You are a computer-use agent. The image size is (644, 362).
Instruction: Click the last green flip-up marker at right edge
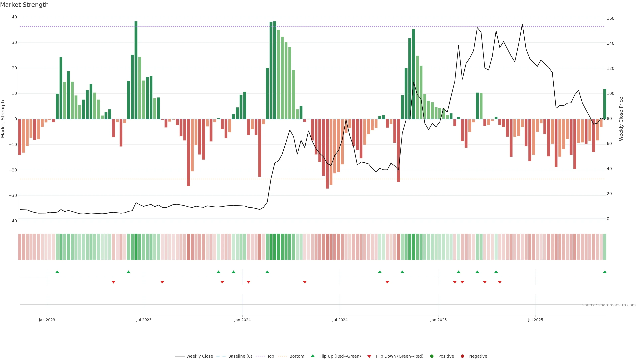pyautogui.click(x=604, y=272)
